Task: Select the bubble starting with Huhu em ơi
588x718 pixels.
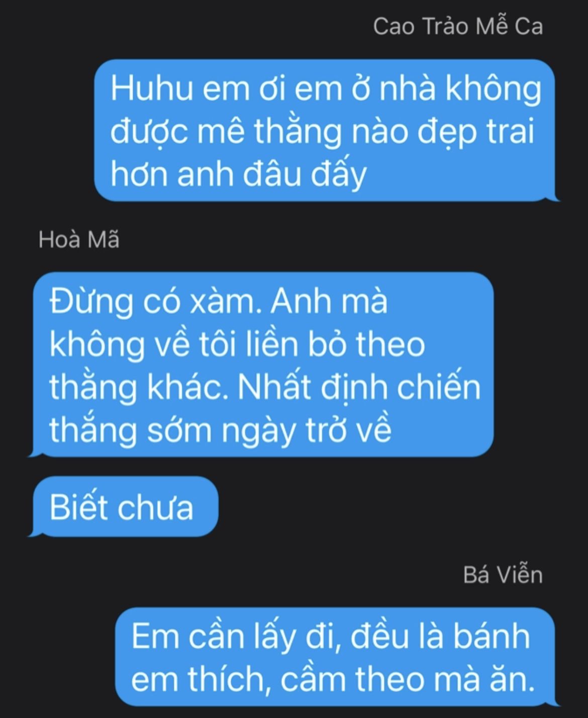Action: click(326, 130)
